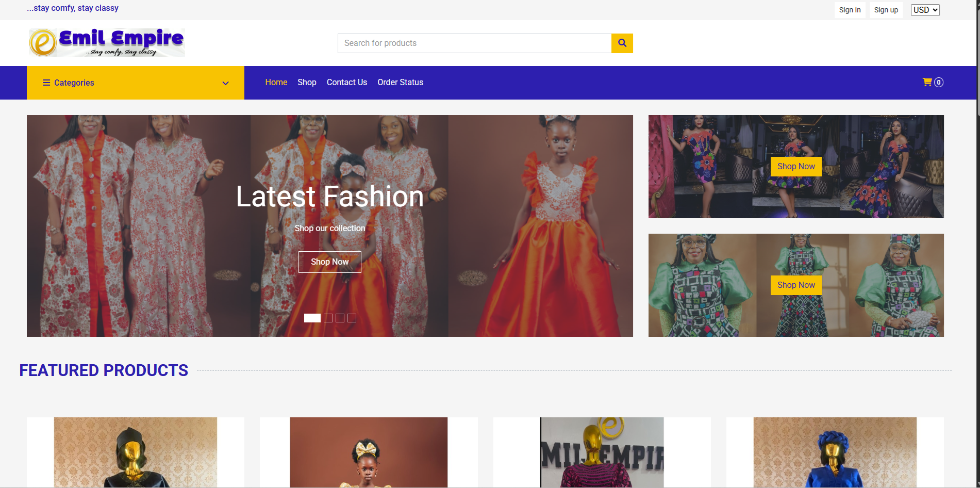
Task: Switch to the second carousel slide indicator
Action: (x=328, y=318)
